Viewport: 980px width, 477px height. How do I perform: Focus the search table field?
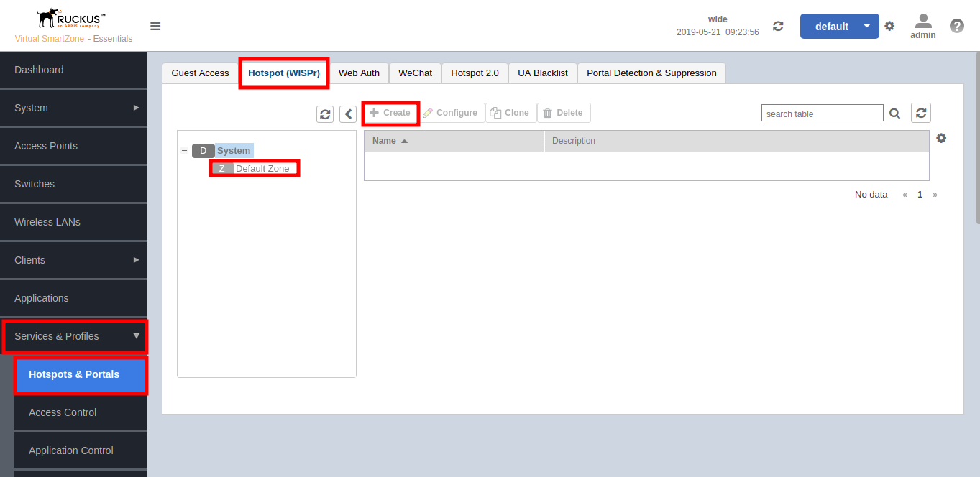coord(823,114)
